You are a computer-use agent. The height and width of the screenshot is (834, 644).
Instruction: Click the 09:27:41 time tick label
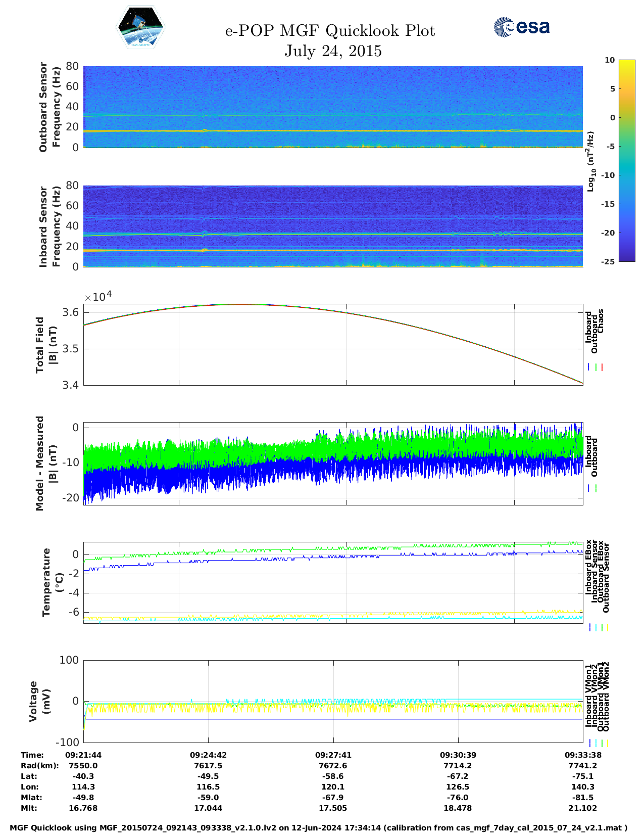pyautogui.click(x=333, y=755)
